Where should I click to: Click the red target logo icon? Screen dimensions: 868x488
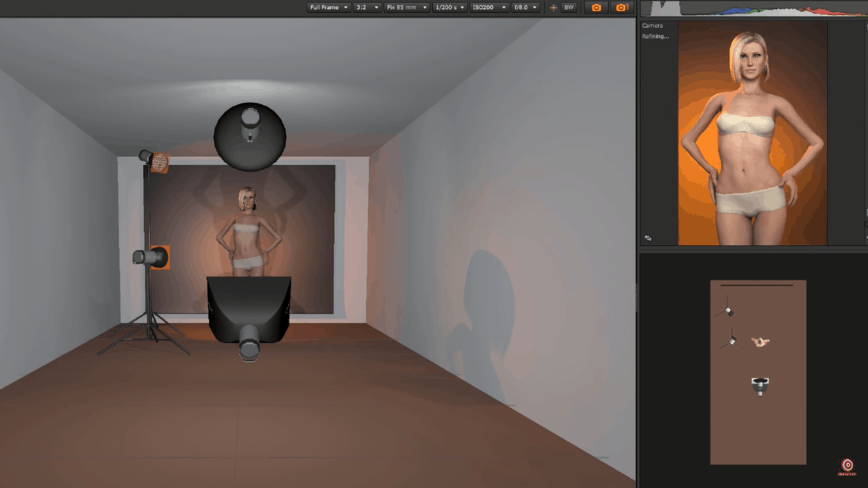pos(847,466)
